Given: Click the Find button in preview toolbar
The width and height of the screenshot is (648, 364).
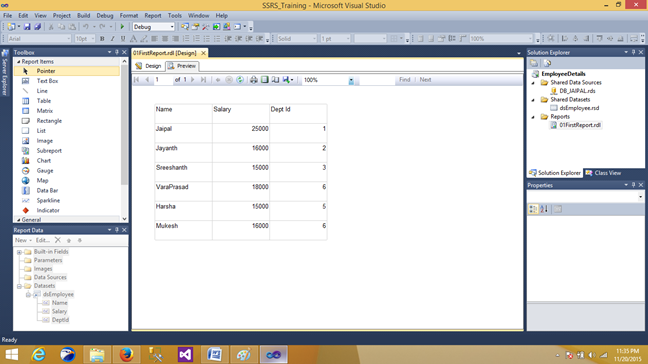Looking at the screenshot, I should [405, 80].
